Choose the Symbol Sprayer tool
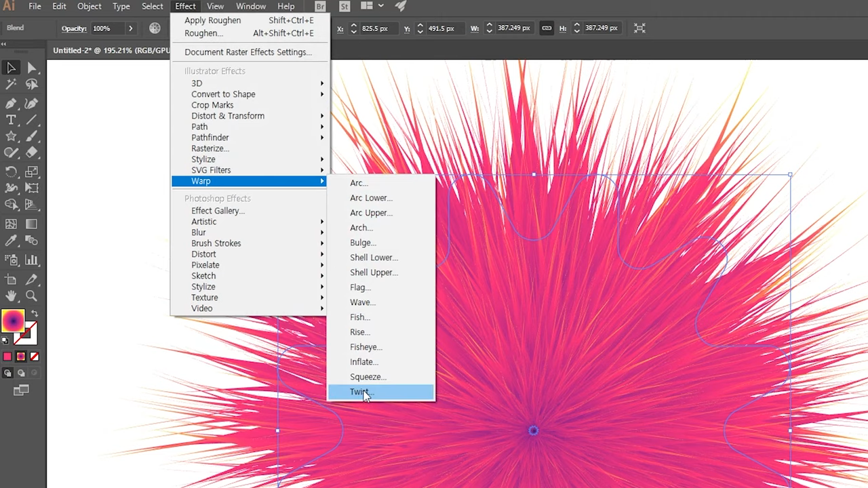The image size is (868, 488). (11, 260)
